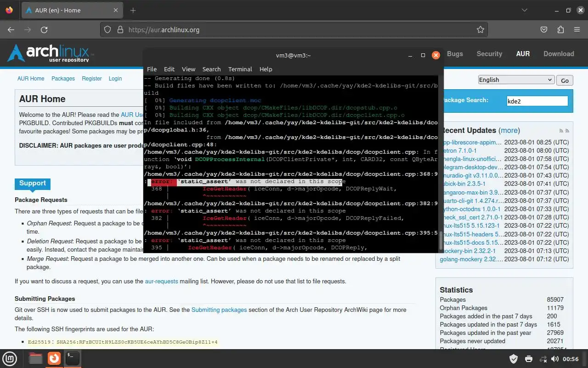Click volume speaker tray icon
Image resolution: width=588 pixels, height=368 pixels.
click(555, 359)
